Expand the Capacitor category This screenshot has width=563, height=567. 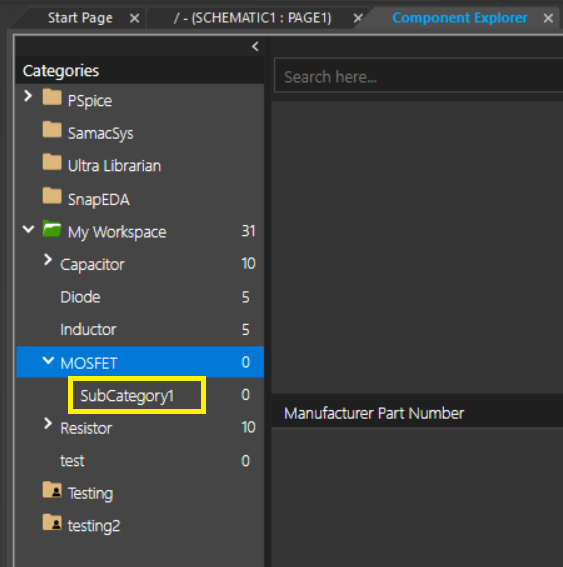tap(48, 260)
